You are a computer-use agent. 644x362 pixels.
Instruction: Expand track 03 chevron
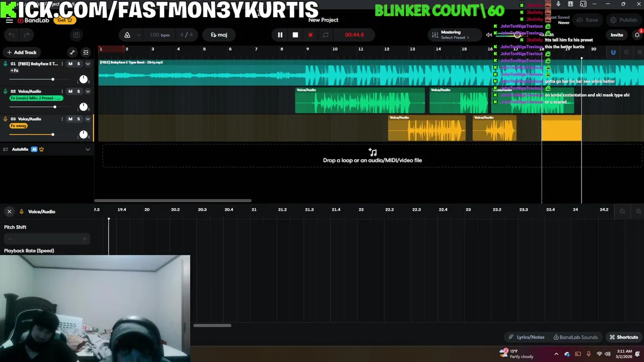pyautogui.click(x=88, y=119)
